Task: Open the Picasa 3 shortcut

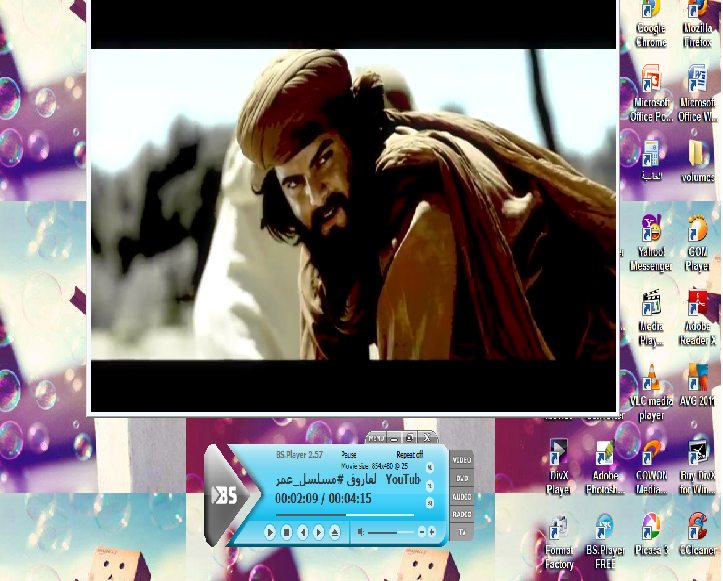Action: pyautogui.click(x=651, y=535)
